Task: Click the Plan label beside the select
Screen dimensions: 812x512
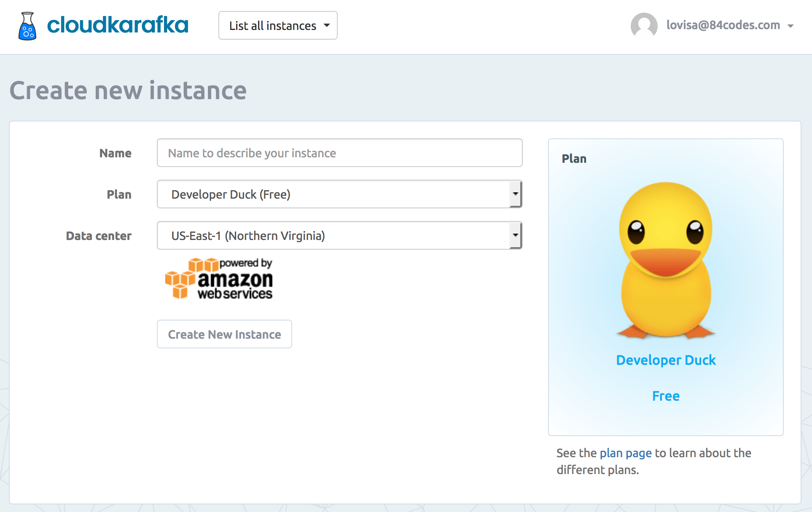Action: click(x=119, y=194)
